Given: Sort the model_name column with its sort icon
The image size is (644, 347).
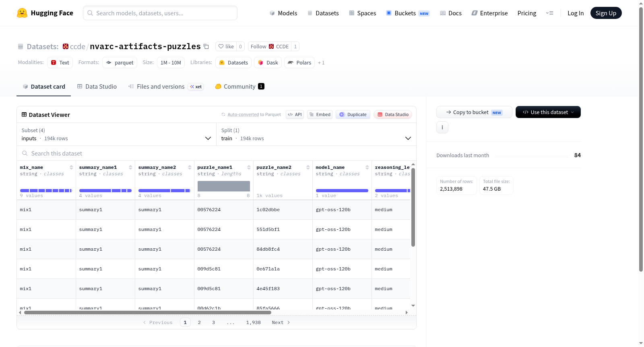Looking at the screenshot, I should [367, 167].
